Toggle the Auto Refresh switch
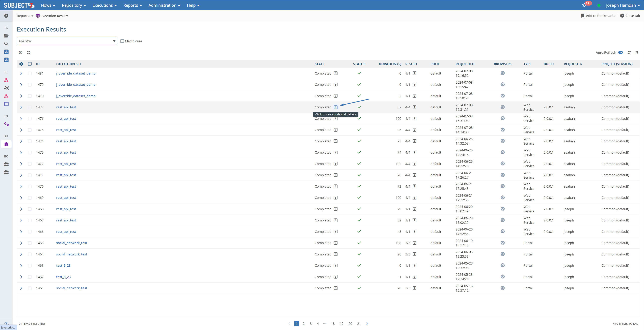Screen dimensions: 644x330 point(621,52)
